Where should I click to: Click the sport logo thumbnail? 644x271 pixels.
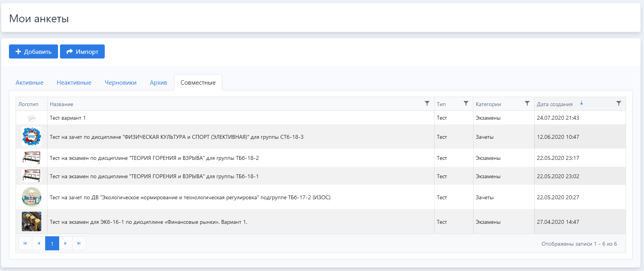32,137
